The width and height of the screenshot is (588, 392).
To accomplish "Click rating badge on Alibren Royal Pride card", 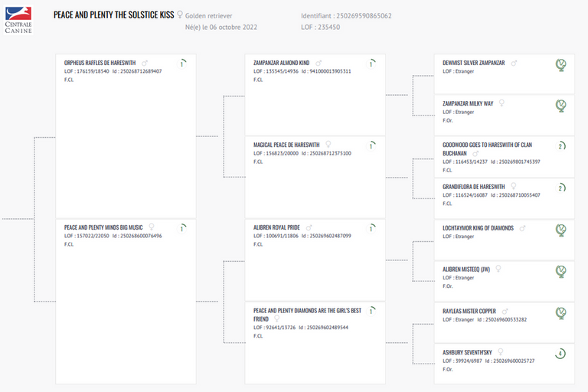I will (371, 229).
